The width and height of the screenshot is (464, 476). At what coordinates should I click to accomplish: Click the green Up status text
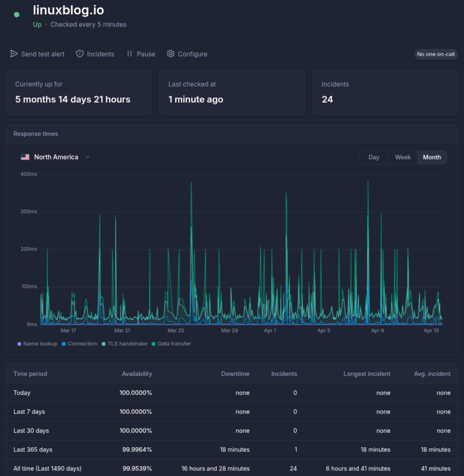click(x=37, y=25)
